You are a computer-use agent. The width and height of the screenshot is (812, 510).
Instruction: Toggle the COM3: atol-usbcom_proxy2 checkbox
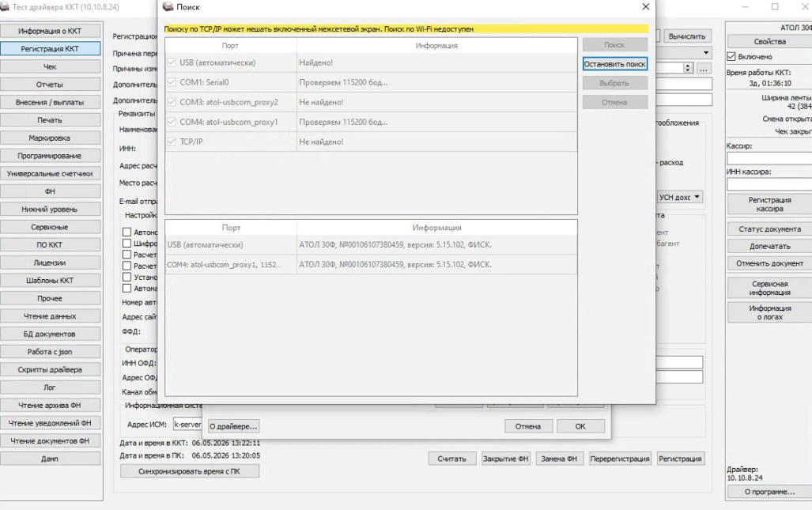coord(172,102)
